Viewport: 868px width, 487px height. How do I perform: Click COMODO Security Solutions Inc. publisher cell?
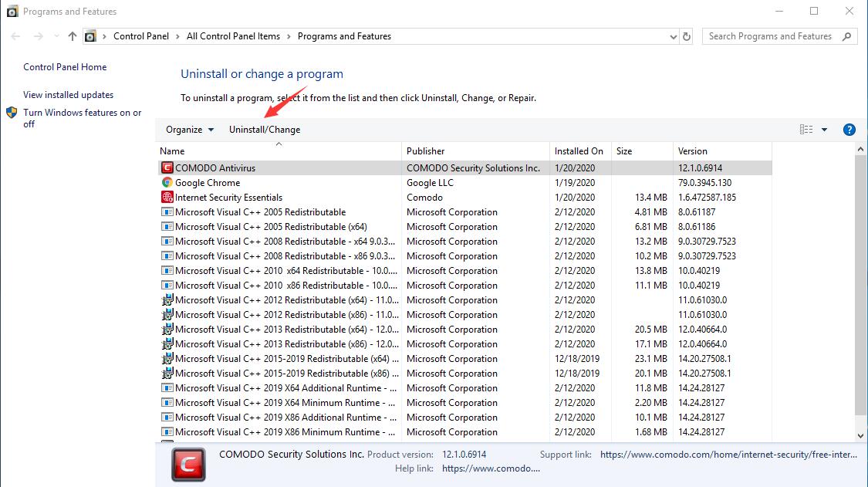473,168
